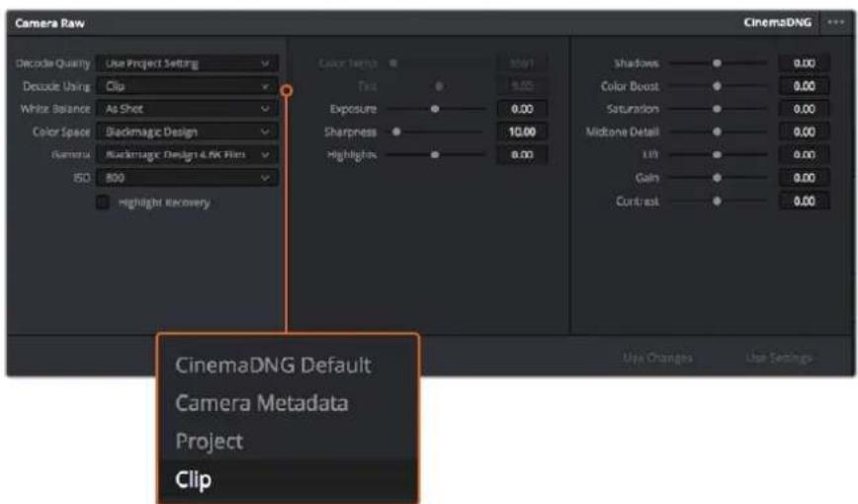Click the Shadows value field
The width and height of the screenshot is (858, 504).
point(804,63)
